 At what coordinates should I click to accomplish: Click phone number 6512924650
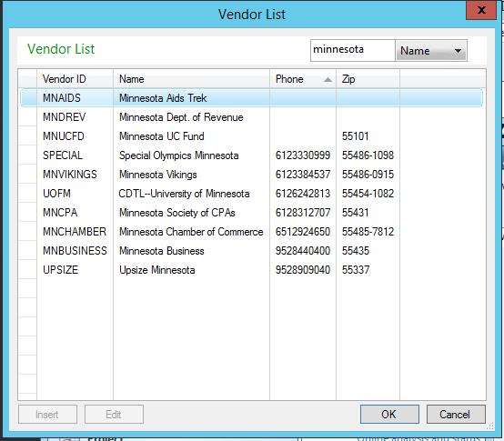tap(303, 232)
